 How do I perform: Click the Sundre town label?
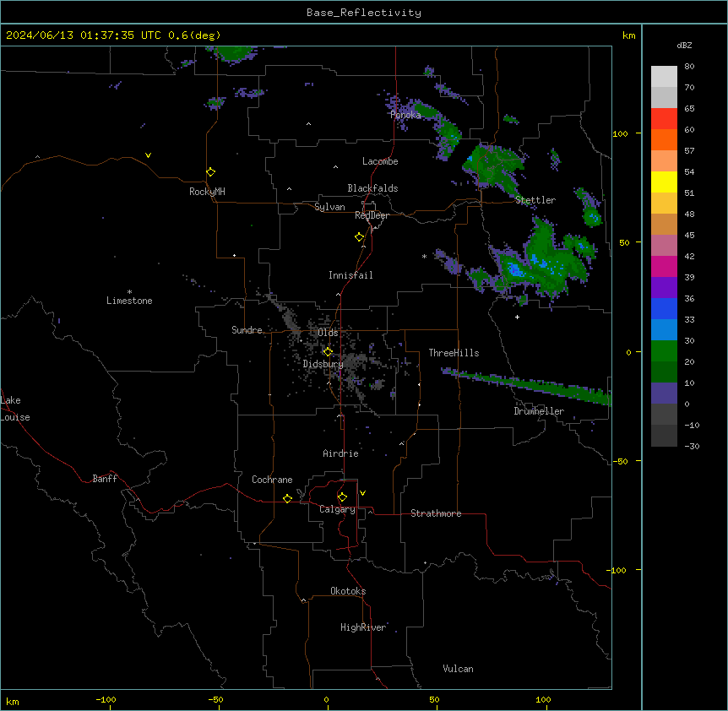coord(247,330)
